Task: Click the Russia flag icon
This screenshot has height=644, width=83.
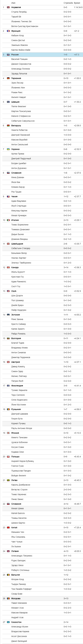Action: [x=8, y=54]
